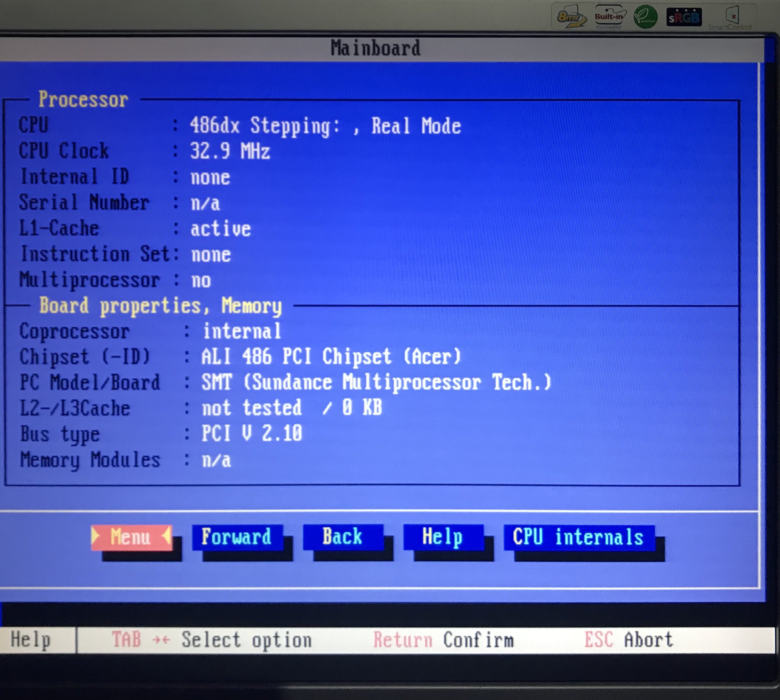Open the CPU internals page

[x=578, y=537]
